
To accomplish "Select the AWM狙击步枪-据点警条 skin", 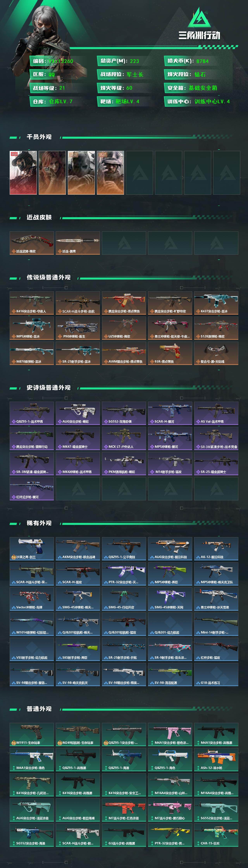I will click(124, 353).
